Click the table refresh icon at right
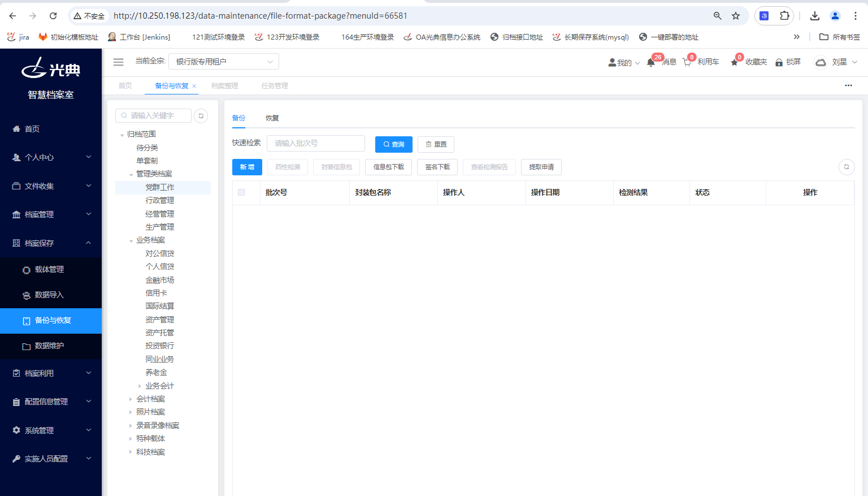Screen dimensions: 868x496 point(846,167)
